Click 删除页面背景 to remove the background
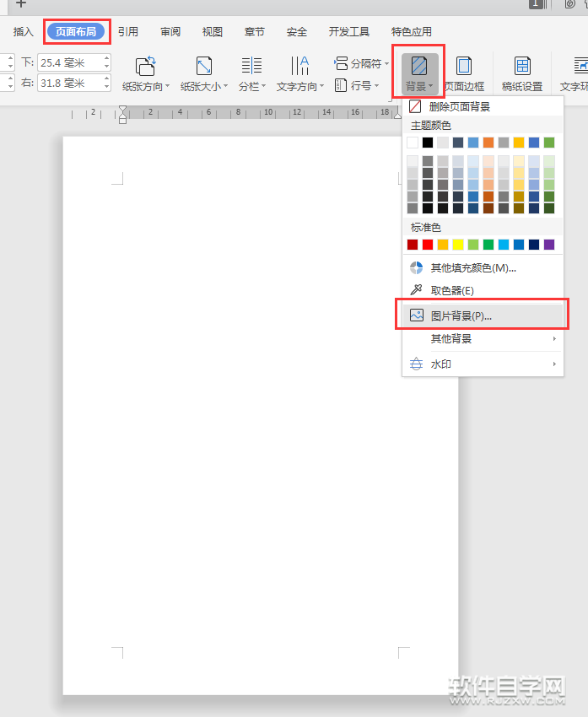588x717 pixels. [460, 106]
